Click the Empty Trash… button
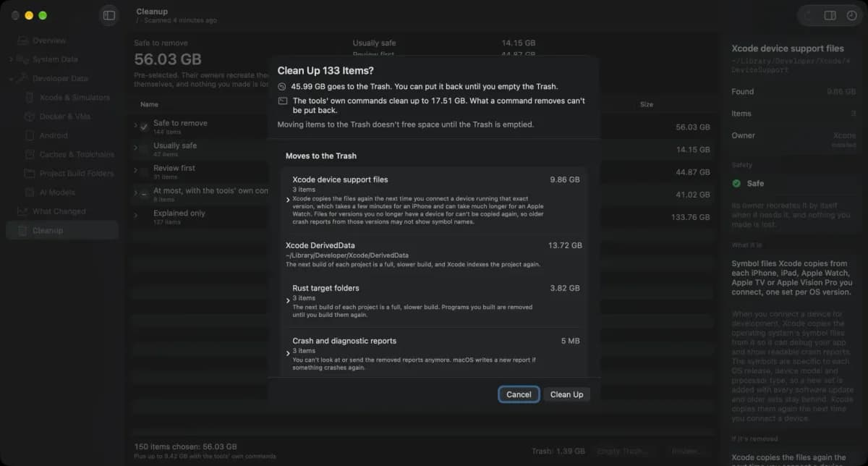This screenshot has width=868, height=466. pyautogui.click(x=622, y=451)
